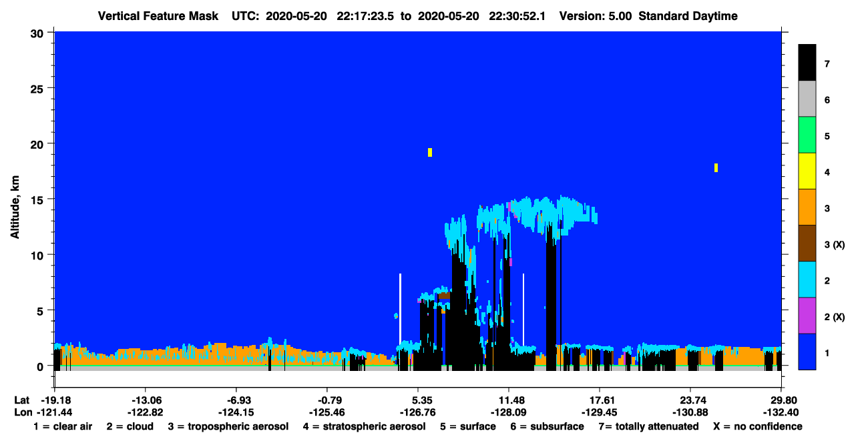Click the 'Vertical Feature Mask' title text
Viewport: 868px width, 445px height.
click(158, 16)
